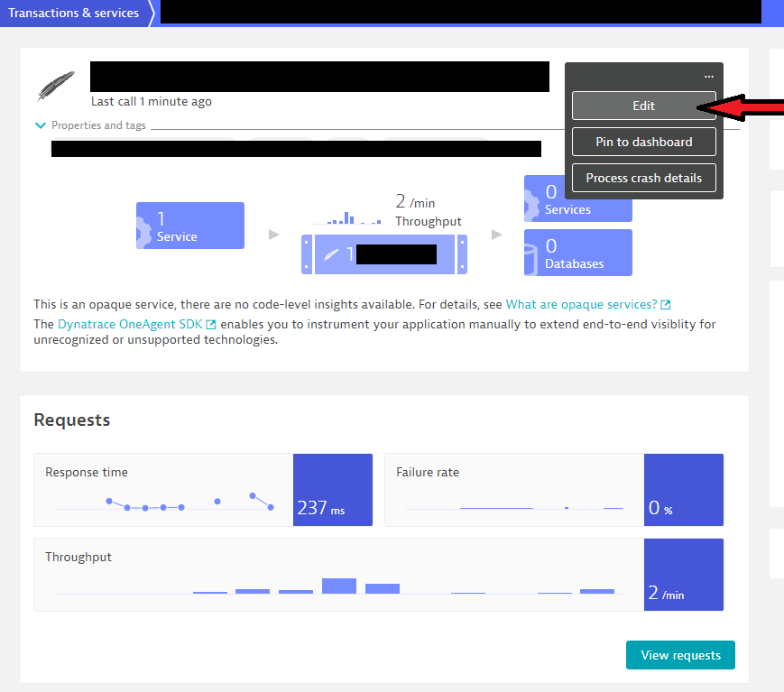The width and height of the screenshot is (784, 692).
Task: Click the 2 /min value in Requests
Action: point(666,593)
